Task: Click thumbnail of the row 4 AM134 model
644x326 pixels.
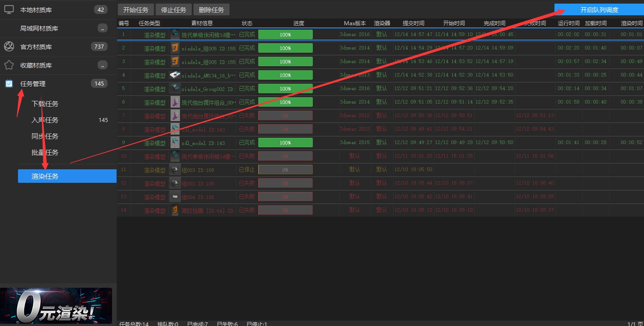Action: pyautogui.click(x=175, y=75)
